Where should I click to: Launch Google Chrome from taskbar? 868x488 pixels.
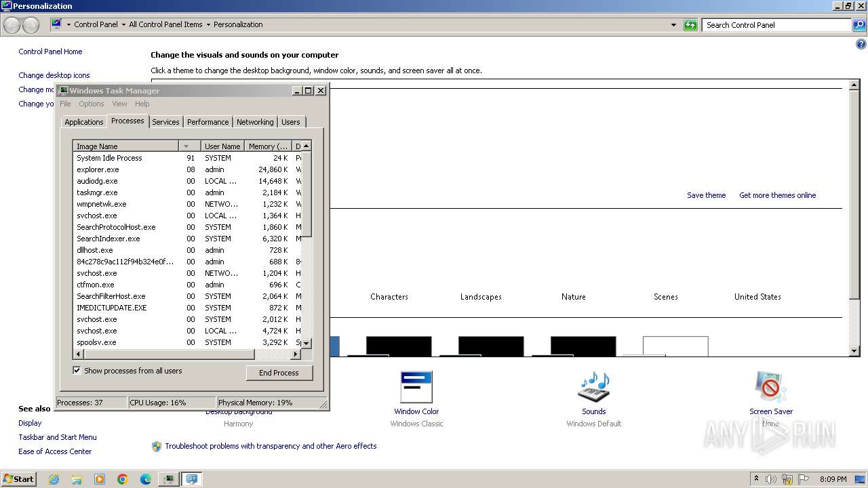(123, 479)
